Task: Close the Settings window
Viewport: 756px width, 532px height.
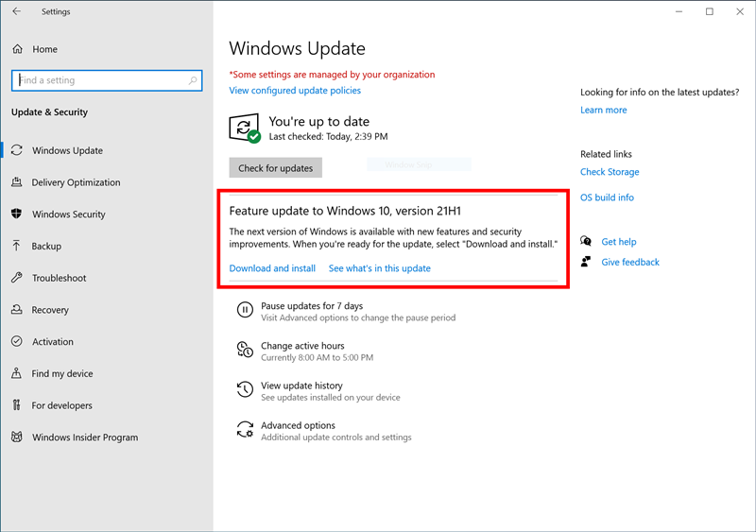Action: 740,11
